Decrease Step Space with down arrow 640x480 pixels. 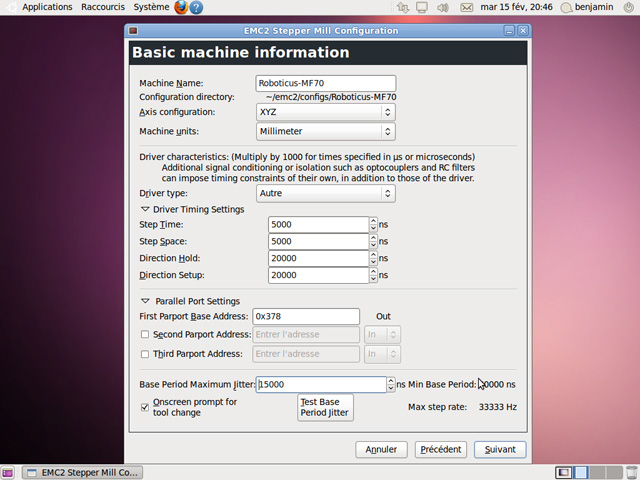click(x=373, y=245)
